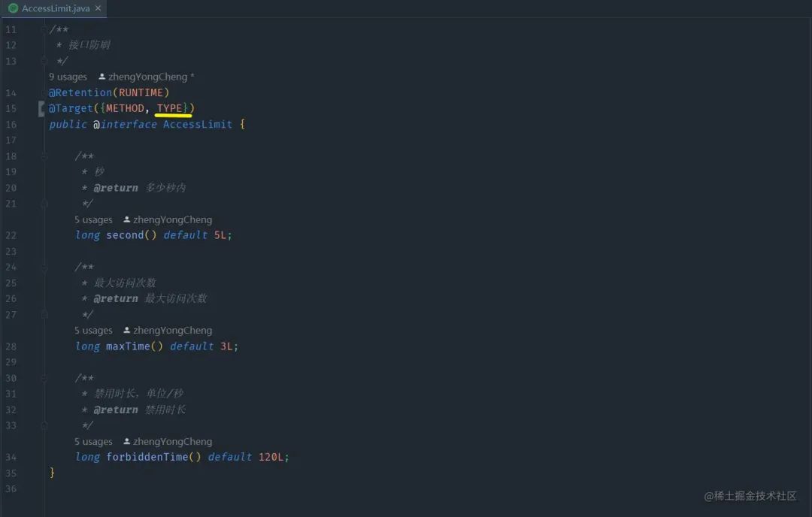This screenshot has height=517, width=812.
Task: Click the AccessLimit interface name
Action: [x=198, y=124]
